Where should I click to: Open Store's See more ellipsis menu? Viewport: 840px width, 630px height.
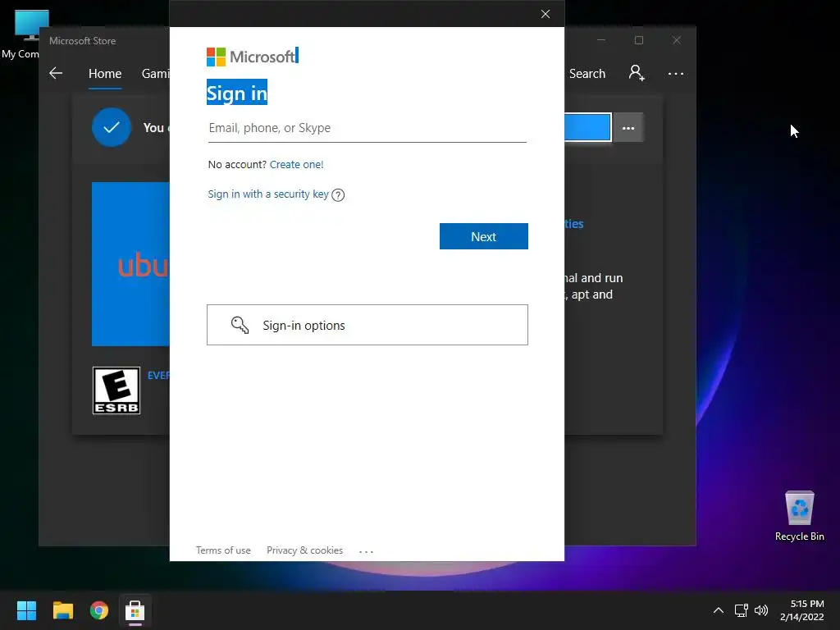pos(676,73)
